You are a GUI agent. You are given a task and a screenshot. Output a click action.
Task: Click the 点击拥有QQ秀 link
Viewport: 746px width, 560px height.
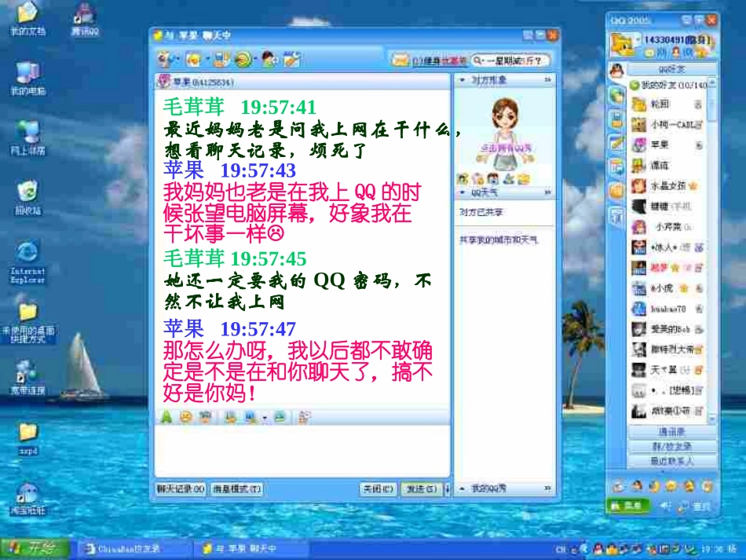505,148
